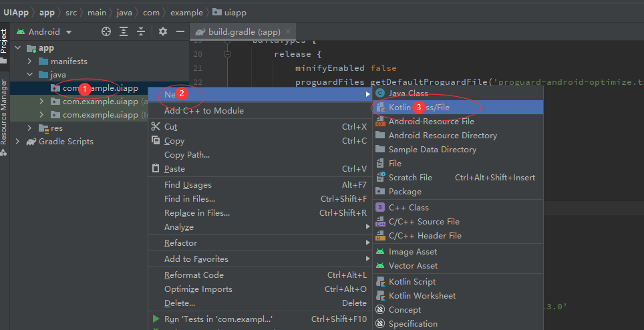
Task: Close the build.gradle (:app) tab
Action: pyautogui.click(x=288, y=32)
